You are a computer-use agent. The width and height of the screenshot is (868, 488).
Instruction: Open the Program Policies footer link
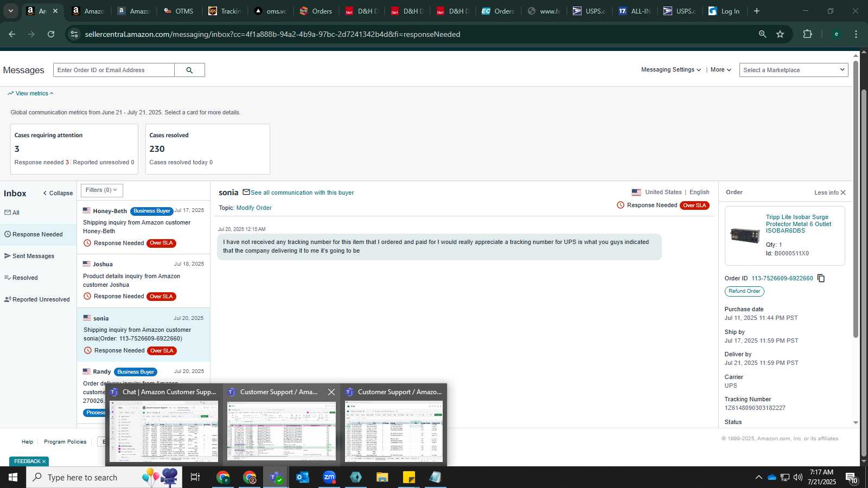click(x=65, y=442)
